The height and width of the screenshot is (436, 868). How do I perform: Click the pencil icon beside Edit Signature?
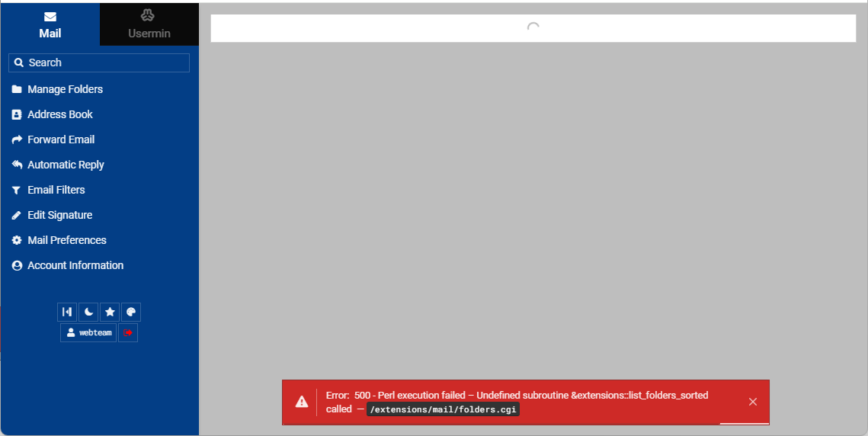(17, 215)
